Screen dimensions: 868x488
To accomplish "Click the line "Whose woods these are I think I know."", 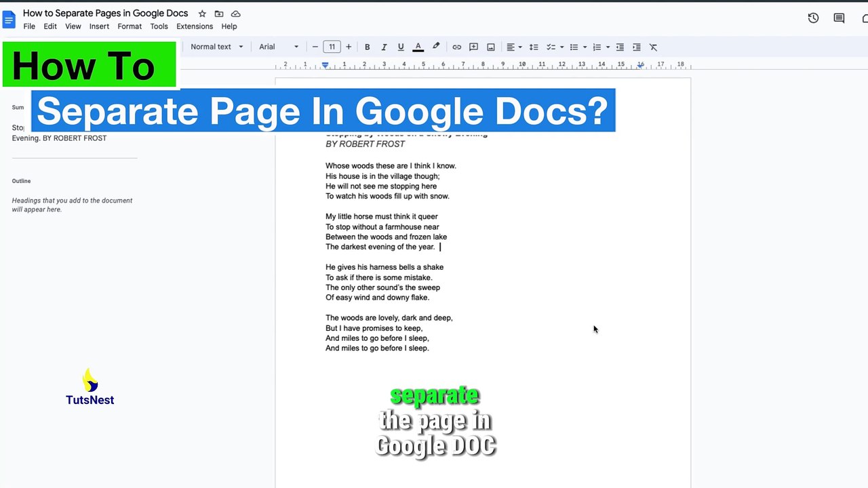I will [391, 166].
